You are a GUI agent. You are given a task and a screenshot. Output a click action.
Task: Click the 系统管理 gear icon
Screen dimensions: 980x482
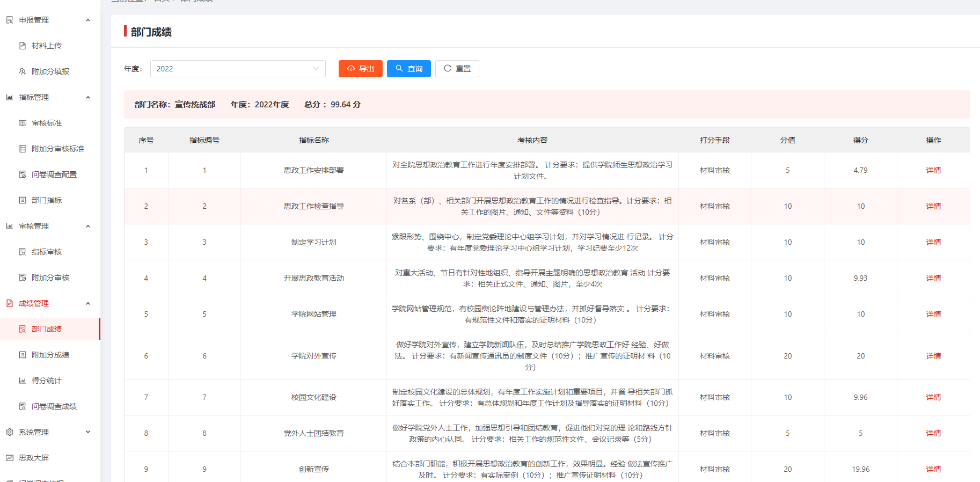(x=10, y=432)
